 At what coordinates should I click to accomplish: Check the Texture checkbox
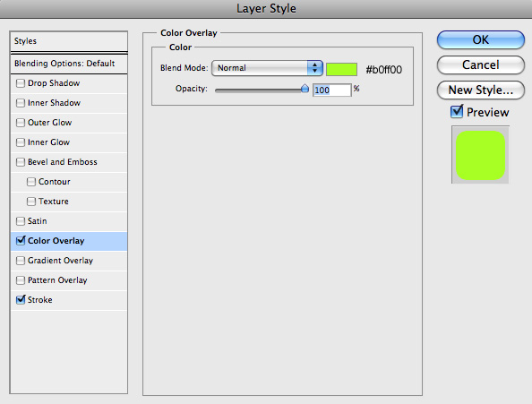[31, 202]
